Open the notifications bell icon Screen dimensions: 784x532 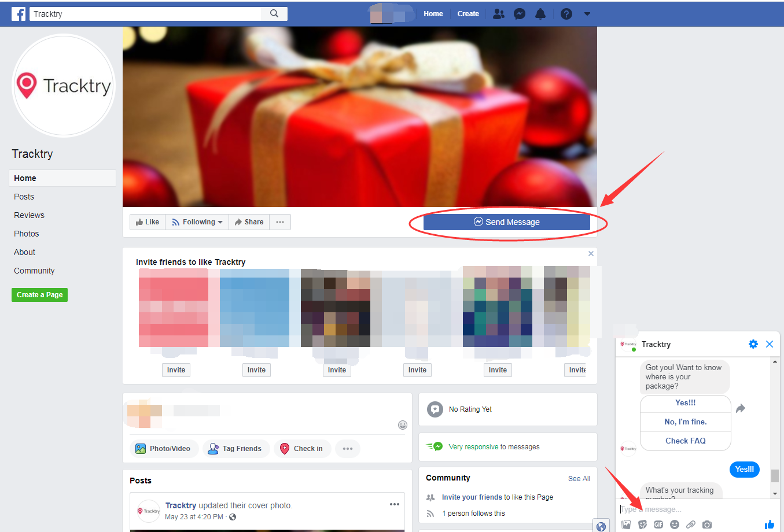tap(540, 14)
